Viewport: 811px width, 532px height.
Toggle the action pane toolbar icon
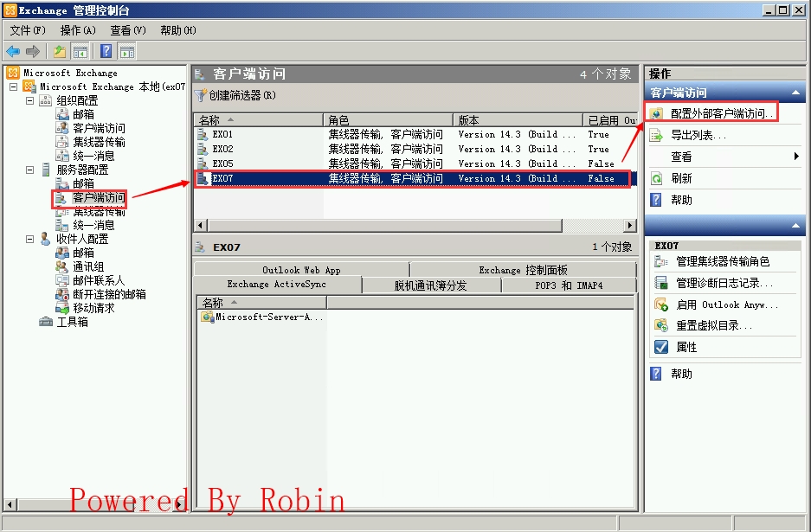point(126,51)
